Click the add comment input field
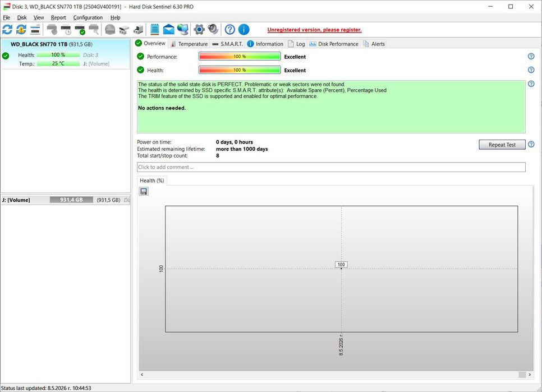 (x=331, y=167)
